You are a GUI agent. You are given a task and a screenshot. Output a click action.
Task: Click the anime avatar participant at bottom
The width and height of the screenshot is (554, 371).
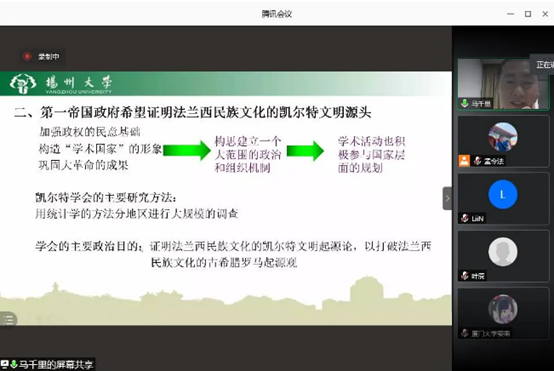pos(503,309)
